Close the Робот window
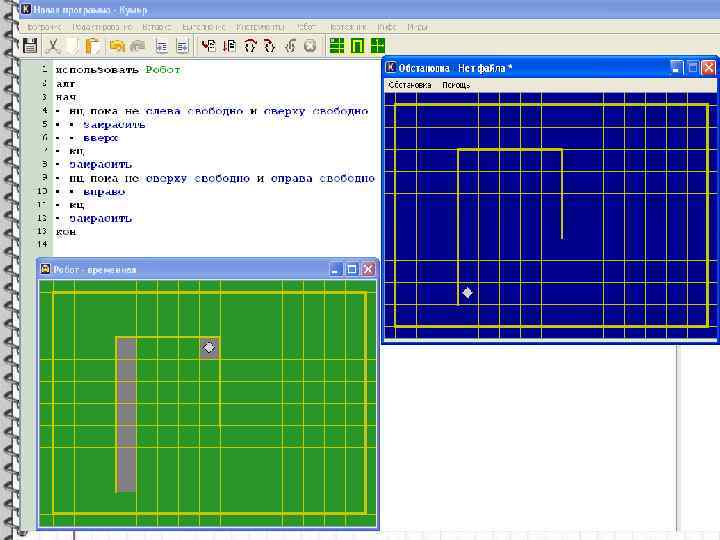This screenshot has height=540, width=720. [x=368, y=269]
